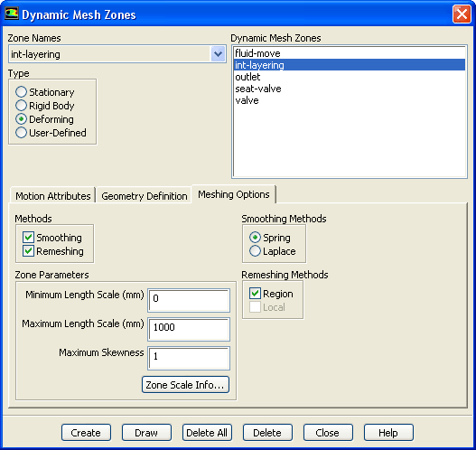This screenshot has width=476, height=450.
Task: Open the Geometry Definition tab
Action: tap(145, 196)
